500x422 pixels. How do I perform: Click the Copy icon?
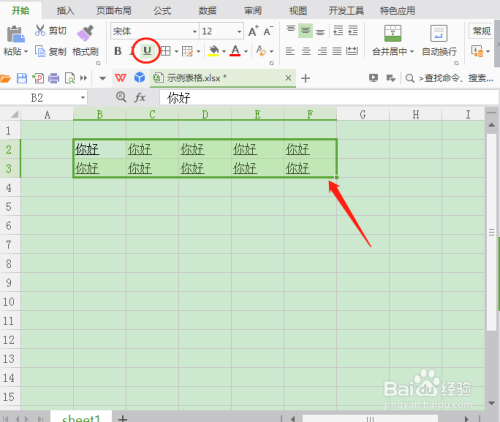[x=40, y=51]
